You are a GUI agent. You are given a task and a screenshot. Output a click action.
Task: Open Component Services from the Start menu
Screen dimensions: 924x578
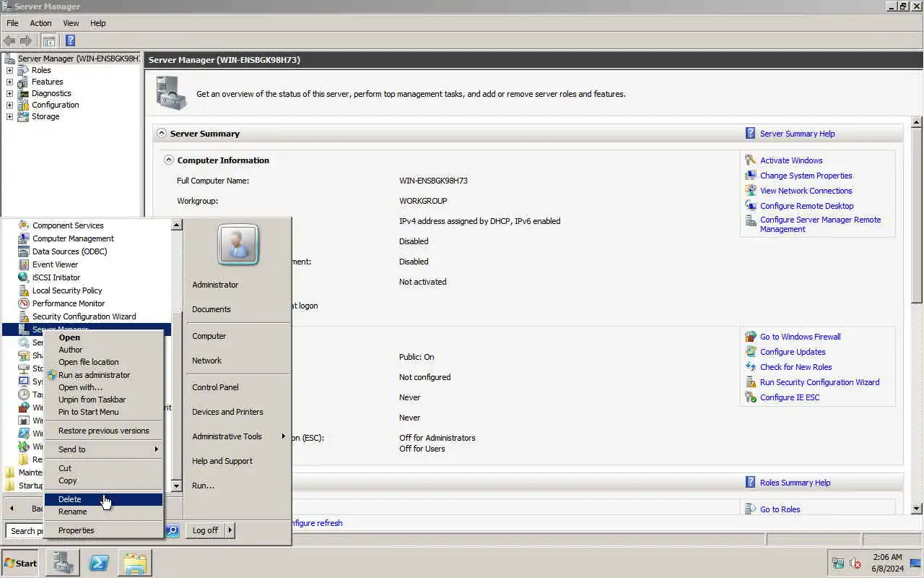click(67, 225)
